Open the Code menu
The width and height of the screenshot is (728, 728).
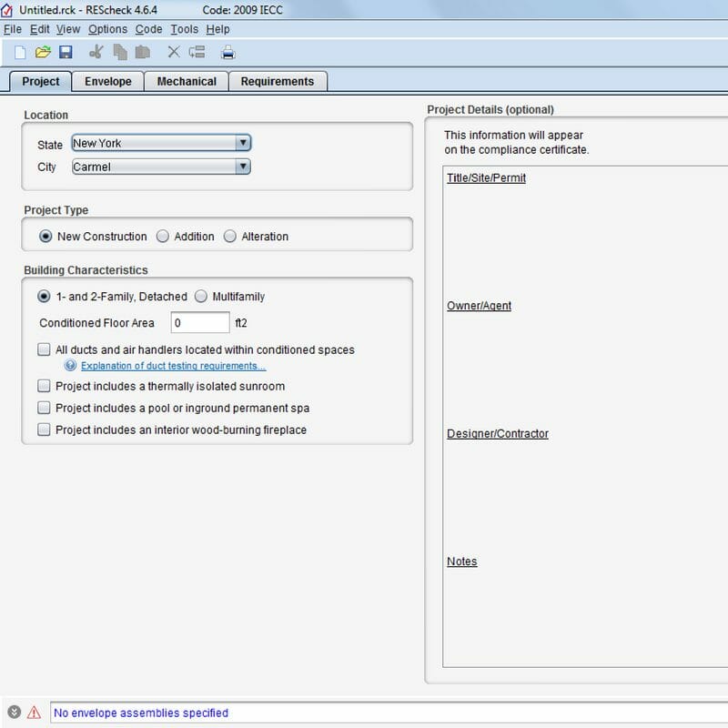click(148, 29)
